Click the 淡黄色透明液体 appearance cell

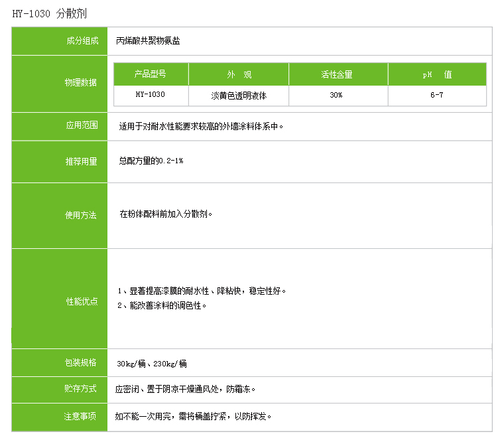click(239, 95)
